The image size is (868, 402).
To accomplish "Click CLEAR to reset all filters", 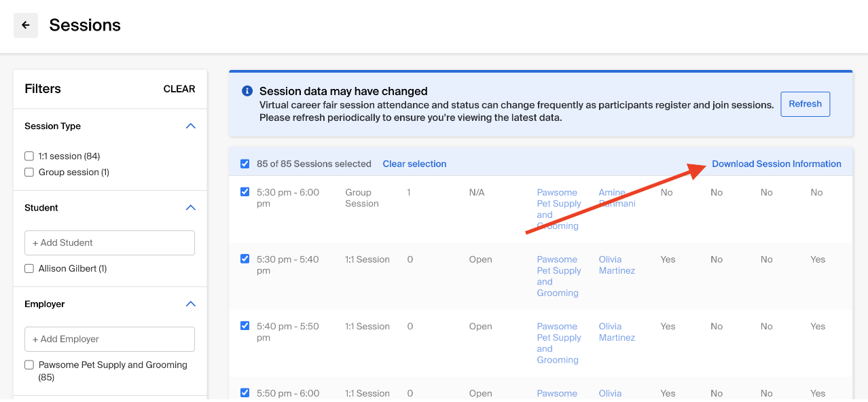I will (x=179, y=88).
